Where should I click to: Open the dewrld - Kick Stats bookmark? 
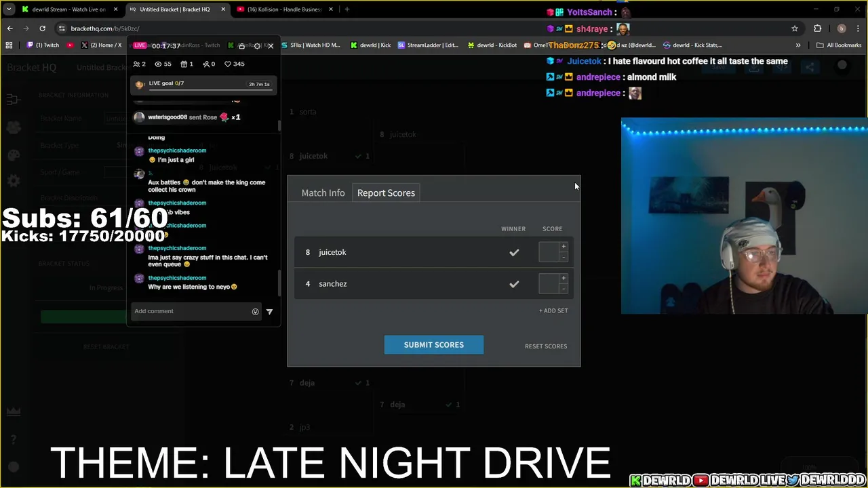click(x=693, y=45)
